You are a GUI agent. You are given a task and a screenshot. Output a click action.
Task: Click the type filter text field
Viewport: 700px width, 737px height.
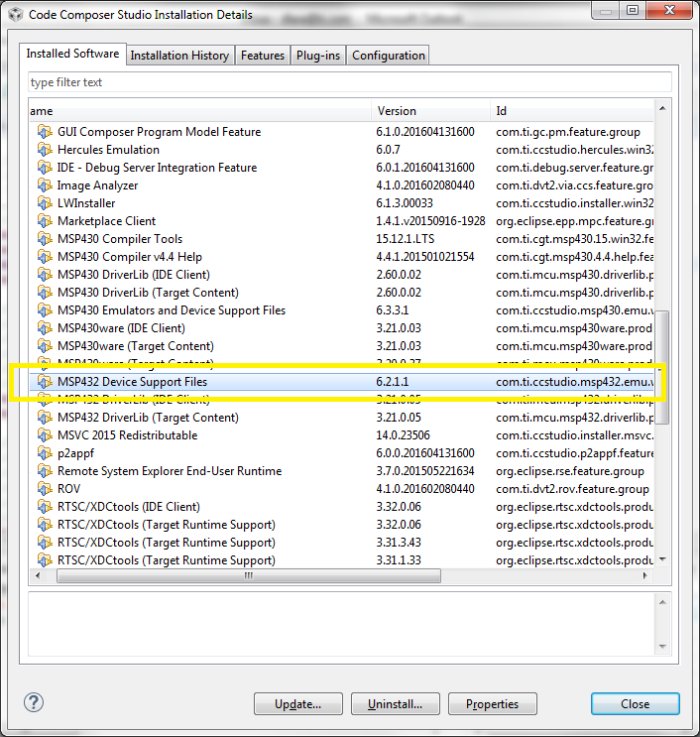click(350, 82)
